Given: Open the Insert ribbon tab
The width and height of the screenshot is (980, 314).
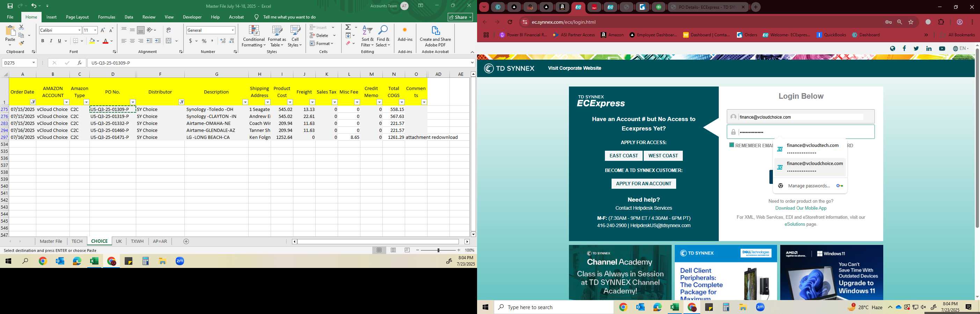Looking at the screenshot, I should coord(51,17).
